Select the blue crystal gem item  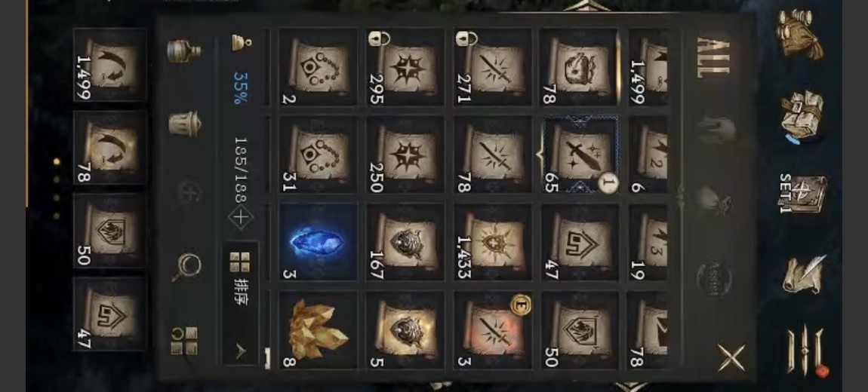(x=318, y=242)
